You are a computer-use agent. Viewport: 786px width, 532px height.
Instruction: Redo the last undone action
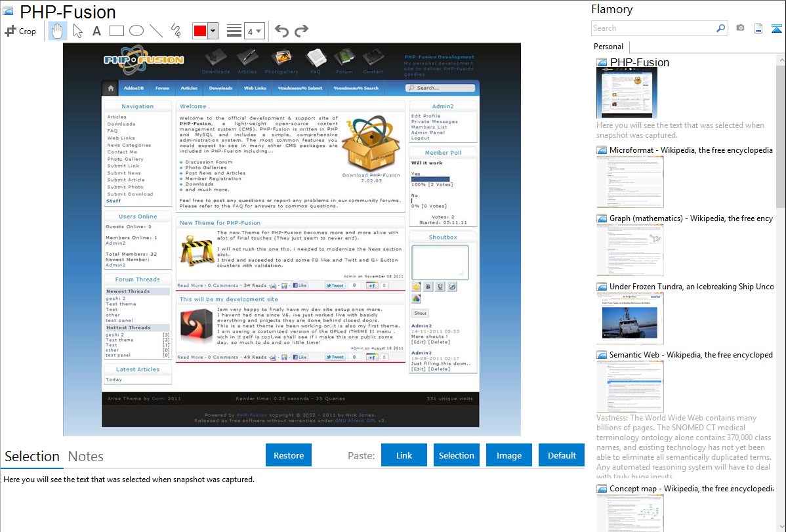(x=301, y=31)
